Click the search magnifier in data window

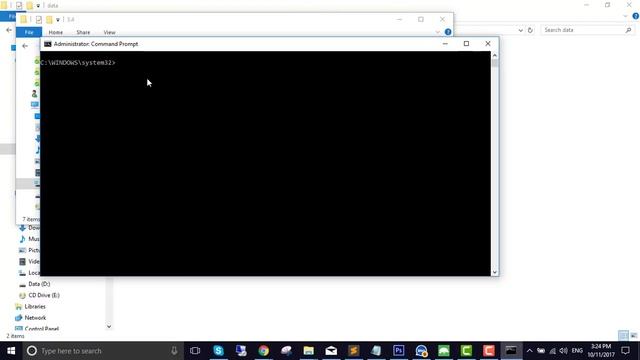(x=629, y=30)
